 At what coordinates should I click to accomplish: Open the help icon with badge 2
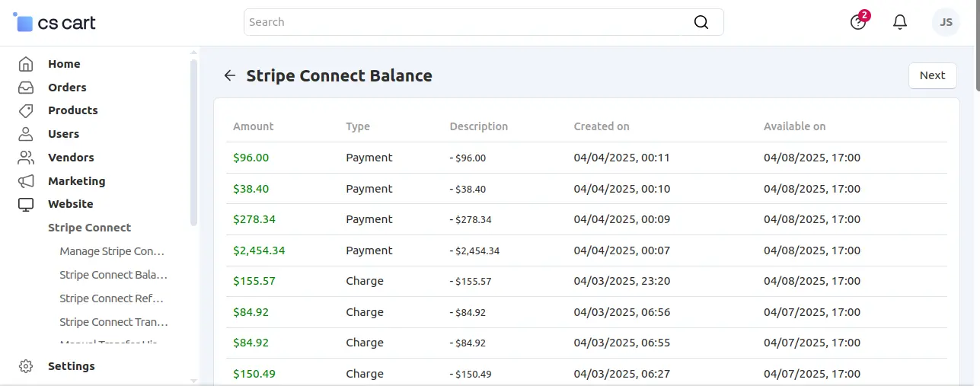tap(858, 22)
